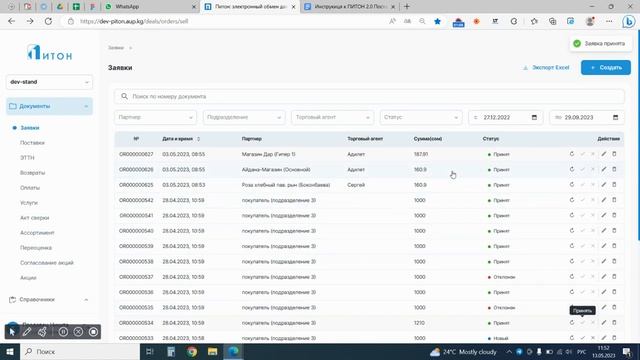640x360 pixels.
Task: Open Chrome from the taskbar
Action: tap(192, 351)
